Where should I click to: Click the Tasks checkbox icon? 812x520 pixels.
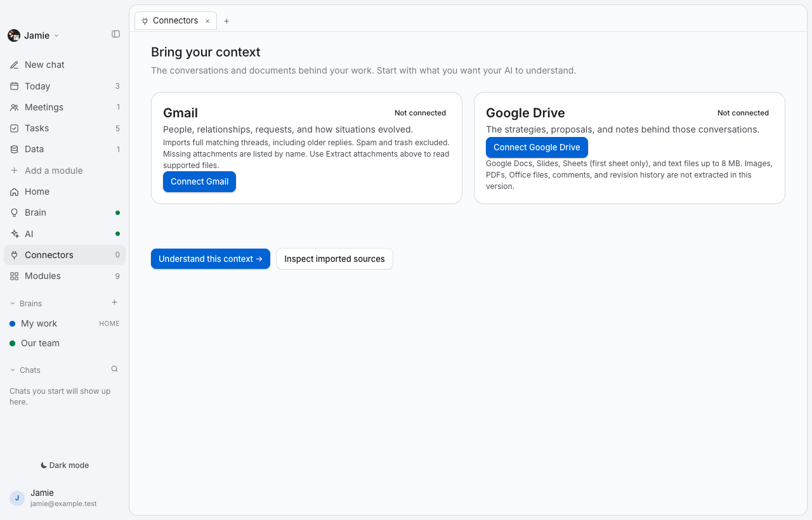15,128
